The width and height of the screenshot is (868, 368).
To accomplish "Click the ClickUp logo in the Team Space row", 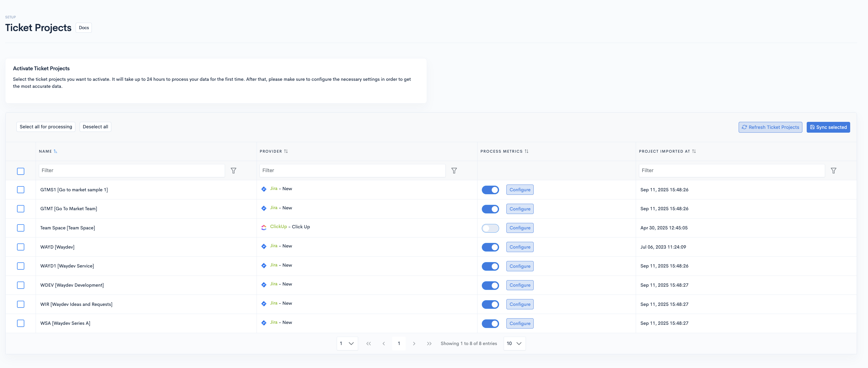I will (x=264, y=228).
